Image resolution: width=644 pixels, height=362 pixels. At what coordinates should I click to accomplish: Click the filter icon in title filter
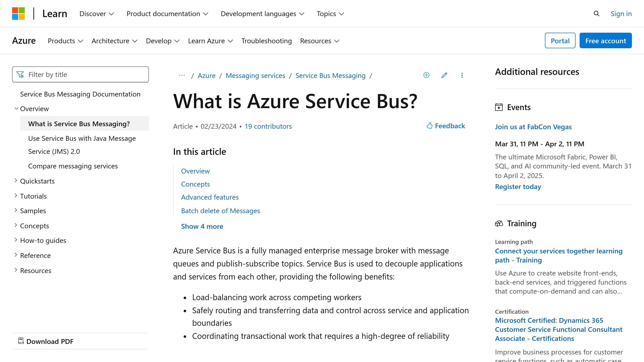pos(20,74)
